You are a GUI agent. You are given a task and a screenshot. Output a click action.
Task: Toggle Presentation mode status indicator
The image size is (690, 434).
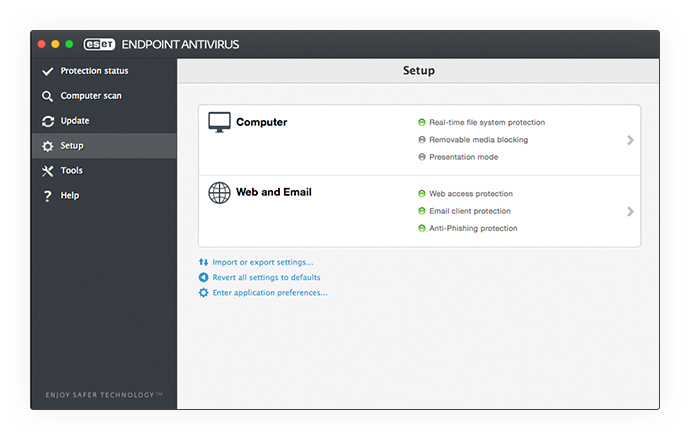pos(422,157)
